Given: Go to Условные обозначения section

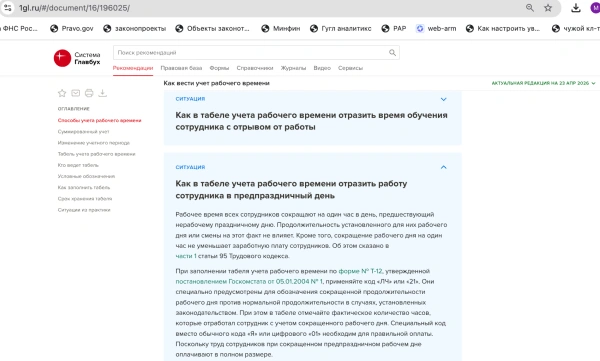Looking at the screenshot, I should point(86,176).
